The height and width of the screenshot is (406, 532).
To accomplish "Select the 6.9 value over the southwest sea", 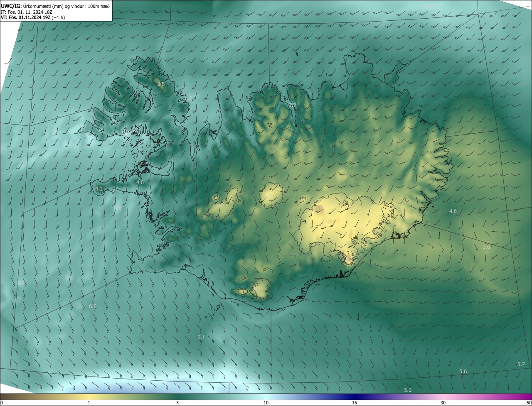I will (x=93, y=306).
